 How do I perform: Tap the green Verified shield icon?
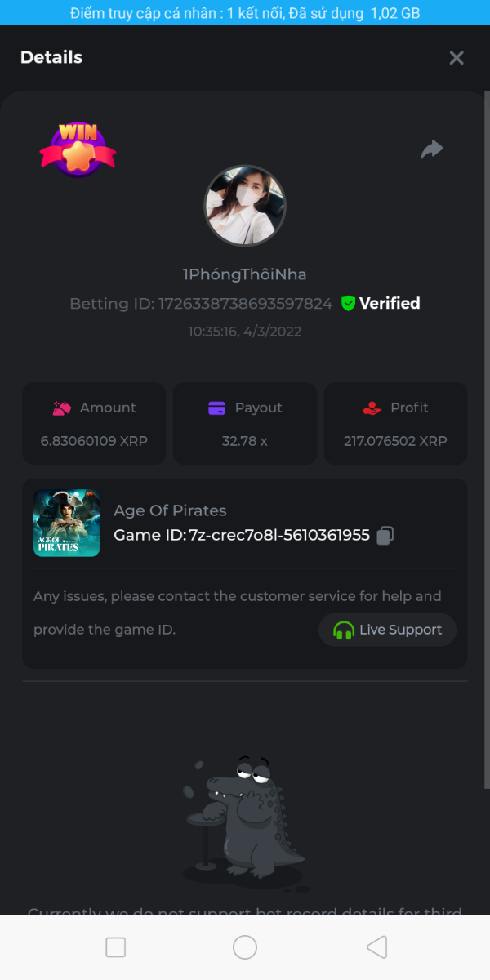349,303
